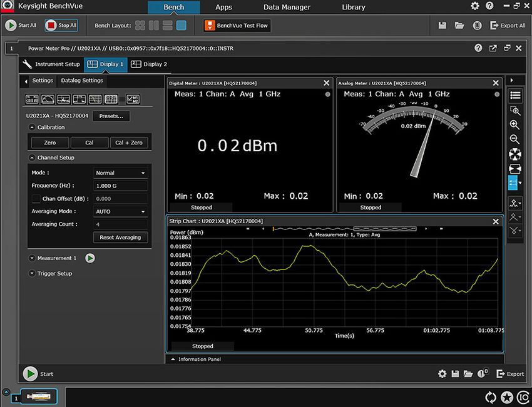
Task: Switch to the Bench tab
Action: click(174, 7)
